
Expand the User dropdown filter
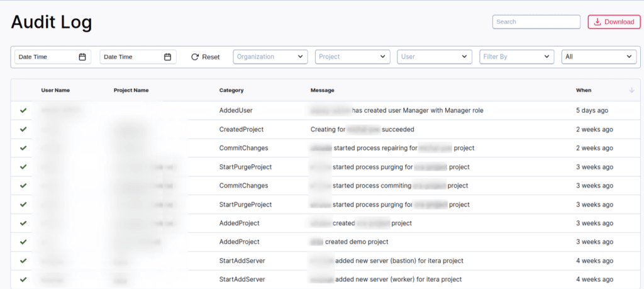pos(434,57)
